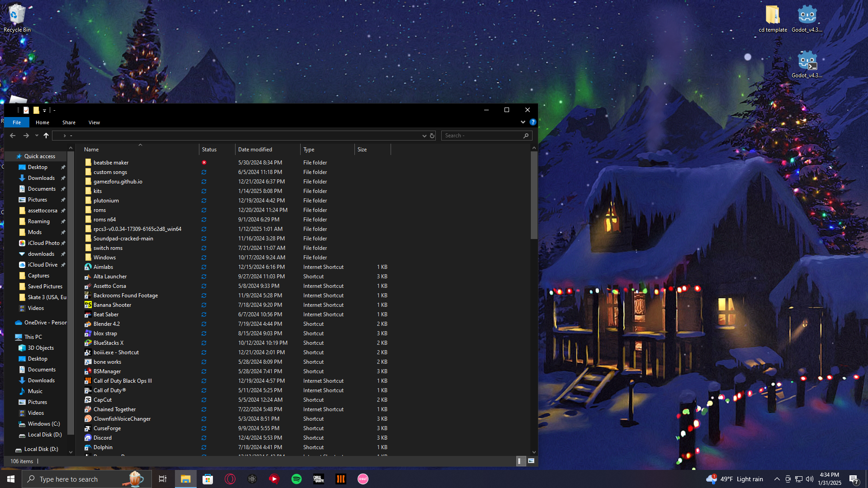Click the Up one level arrow
868x488 pixels.
[46, 136]
